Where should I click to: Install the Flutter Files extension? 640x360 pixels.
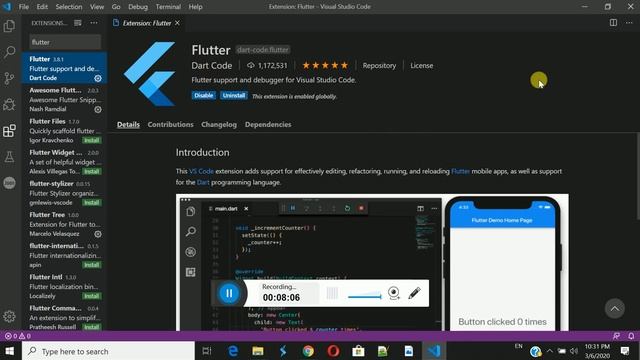tap(92, 140)
